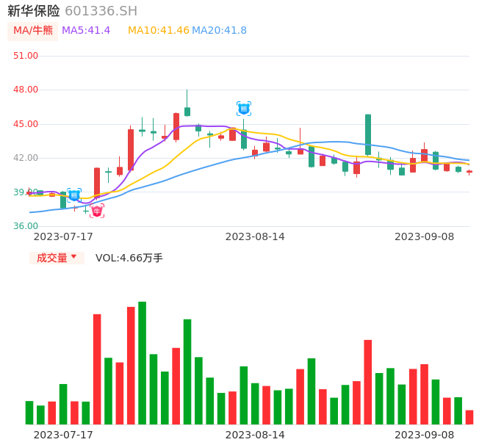Click the MA20:41.8 legend label
This screenshot has height=445, width=504.
(x=219, y=31)
